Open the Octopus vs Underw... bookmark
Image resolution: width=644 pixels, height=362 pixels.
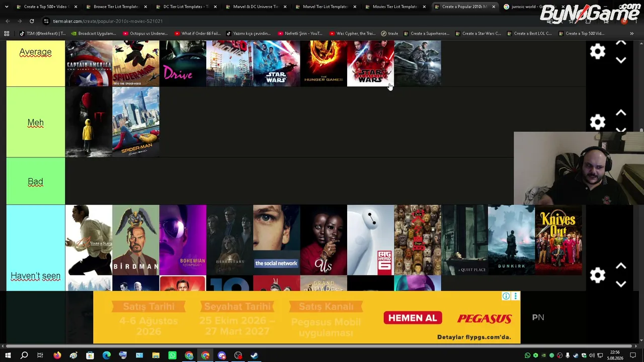click(x=145, y=34)
